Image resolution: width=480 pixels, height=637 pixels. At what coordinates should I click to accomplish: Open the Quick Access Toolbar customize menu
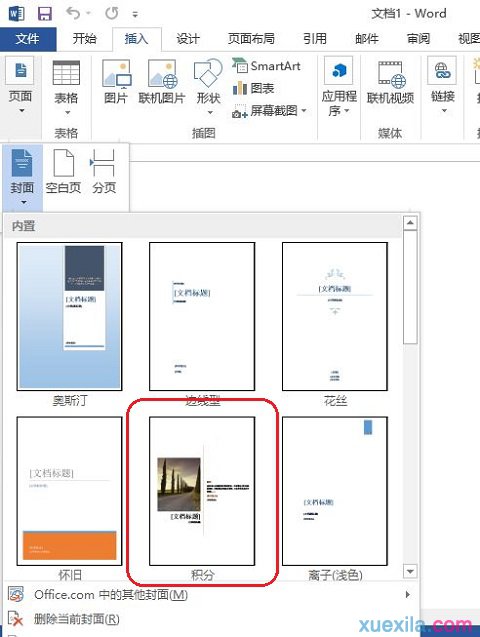(135, 14)
